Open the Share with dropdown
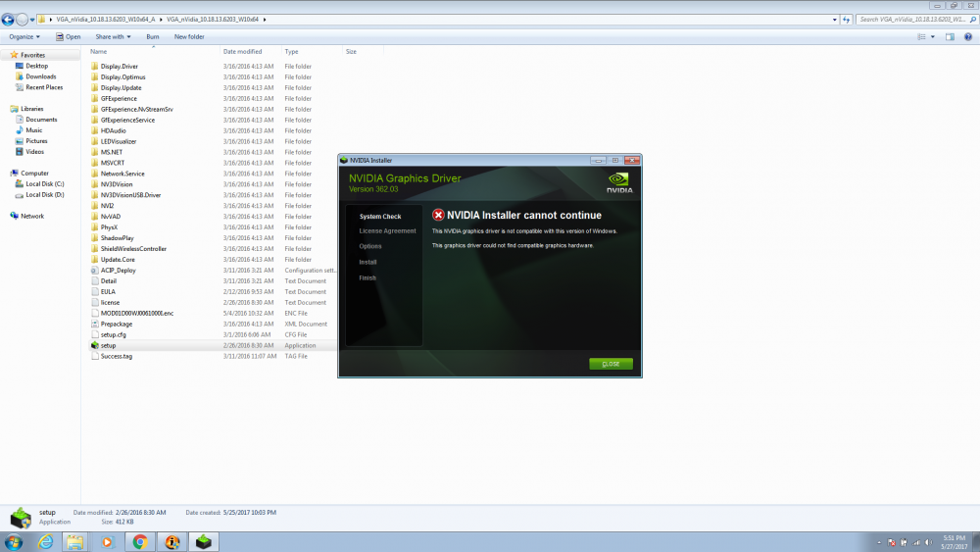 [x=113, y=37]
